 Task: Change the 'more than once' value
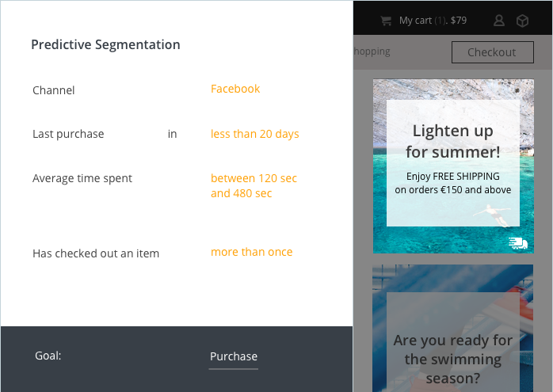pyautogui.click(x=251, y=252)
